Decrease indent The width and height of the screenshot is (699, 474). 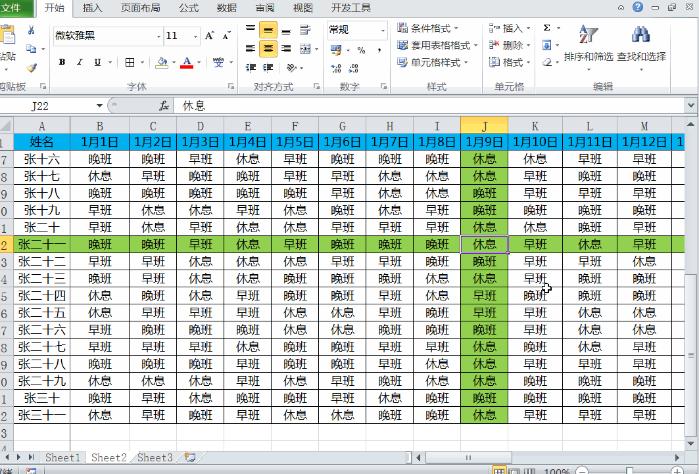pos(251,67)
